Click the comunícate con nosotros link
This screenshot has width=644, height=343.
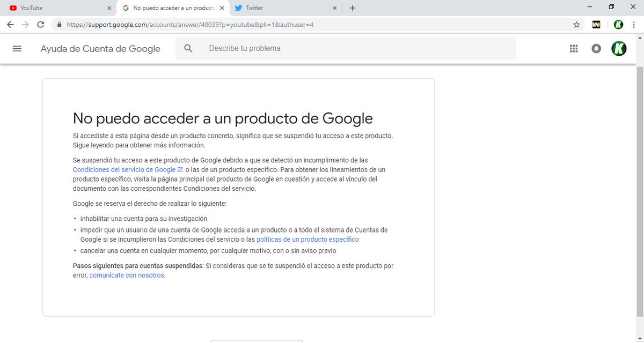click(x=127, y=275)
